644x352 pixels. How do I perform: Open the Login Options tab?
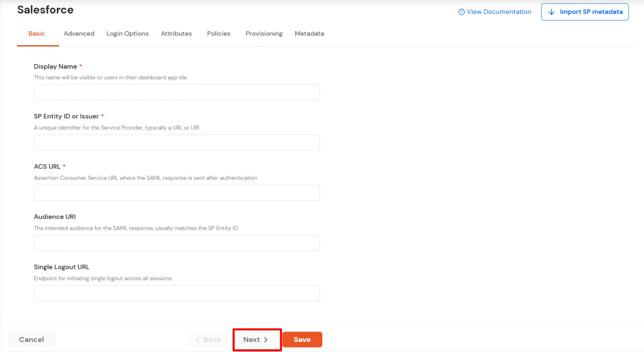click(x=127, y=33)
